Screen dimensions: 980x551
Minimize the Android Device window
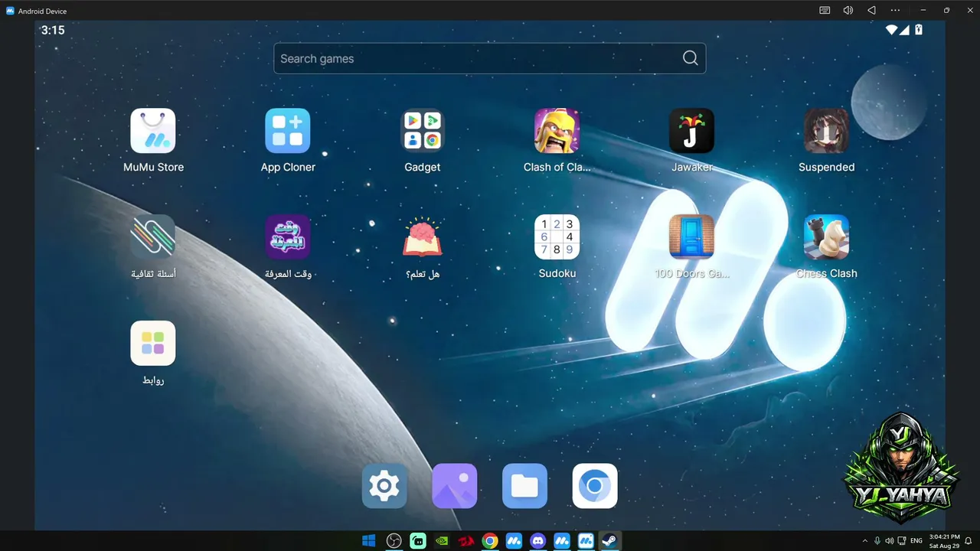click(x=923, y=11)
